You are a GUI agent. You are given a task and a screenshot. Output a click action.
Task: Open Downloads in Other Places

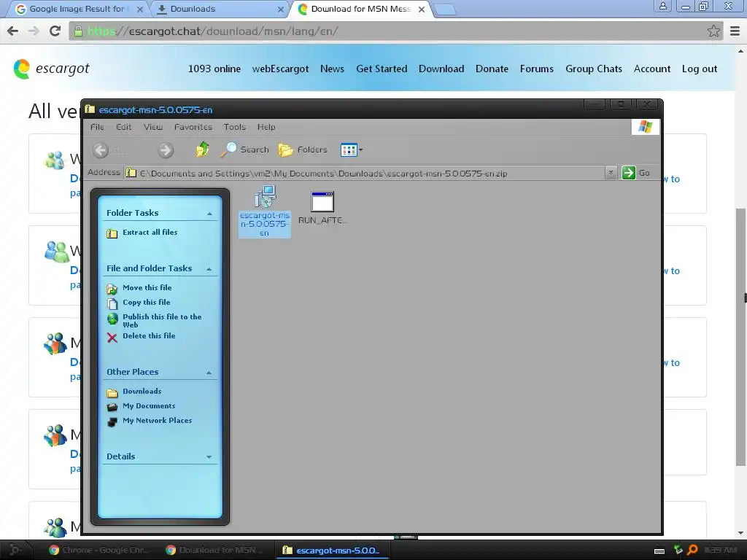click(142, 392)
